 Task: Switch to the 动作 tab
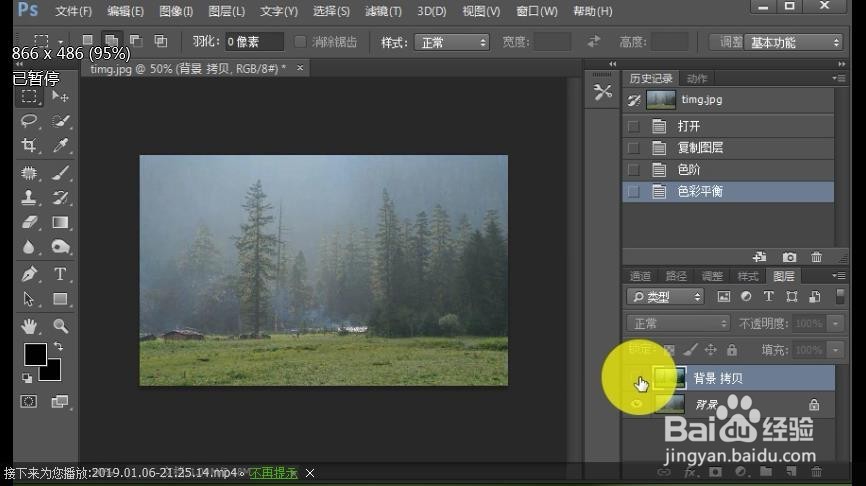pos(696,78)
